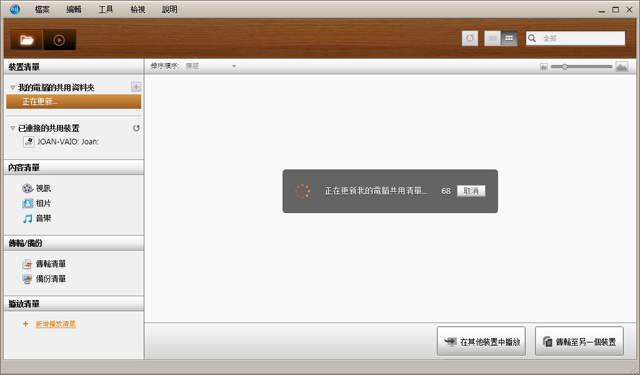
Task: Click the music note icon
Action: pyautogui.click(x=27, y=218)
